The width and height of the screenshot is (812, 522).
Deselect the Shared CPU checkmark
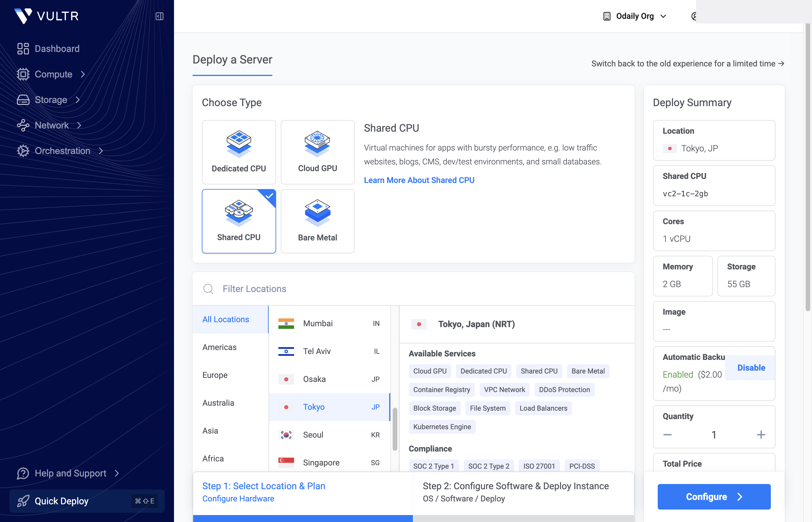[269, 195]
